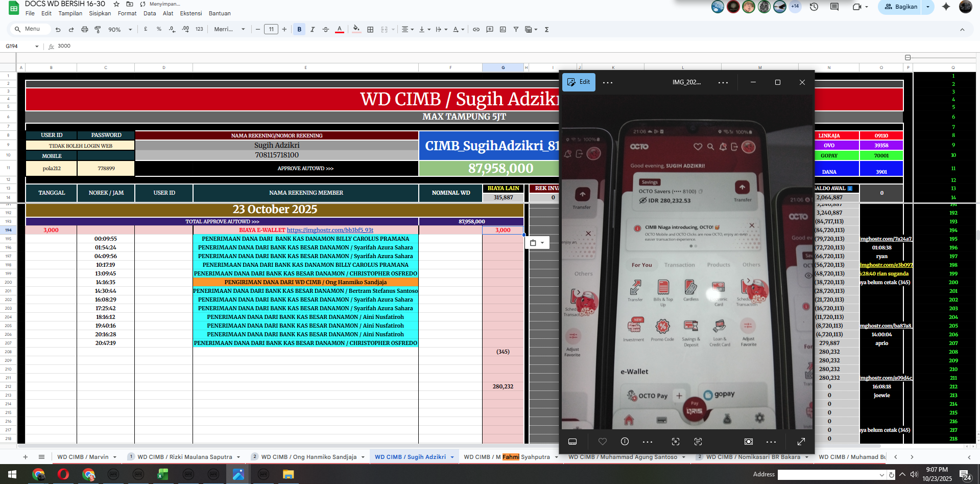
Task: Open horizontal align dropdown
Action: 407,29
